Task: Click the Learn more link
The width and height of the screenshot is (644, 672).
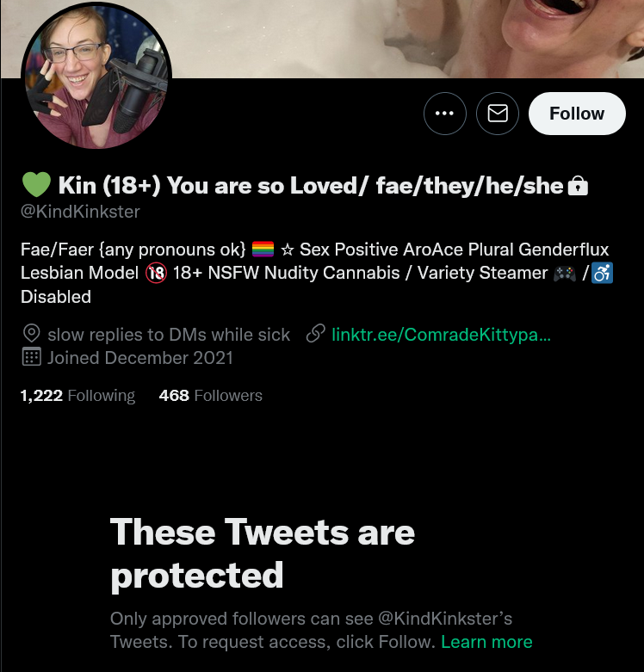Action: coord(486,642)
